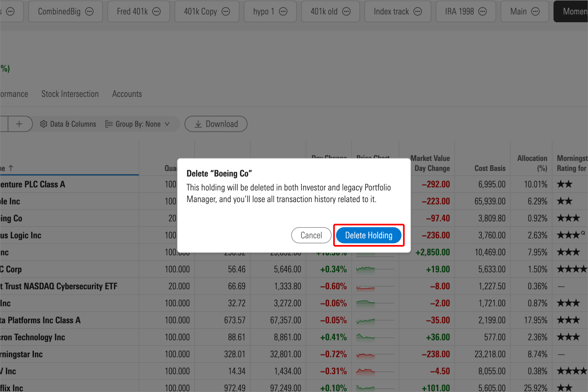This screenshot has width=588, height=392.
Task: Click day change value +0.41%
Action: coord(333,337)
